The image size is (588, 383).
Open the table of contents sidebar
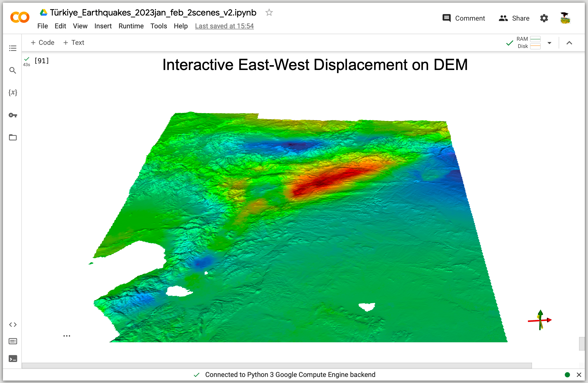click(13, 48)
